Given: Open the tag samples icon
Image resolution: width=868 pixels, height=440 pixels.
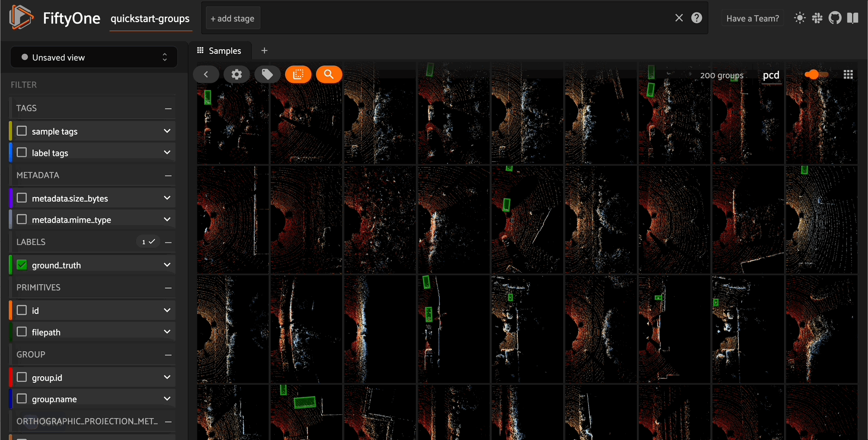Looking at the screenshot, I should click(267, 74).
